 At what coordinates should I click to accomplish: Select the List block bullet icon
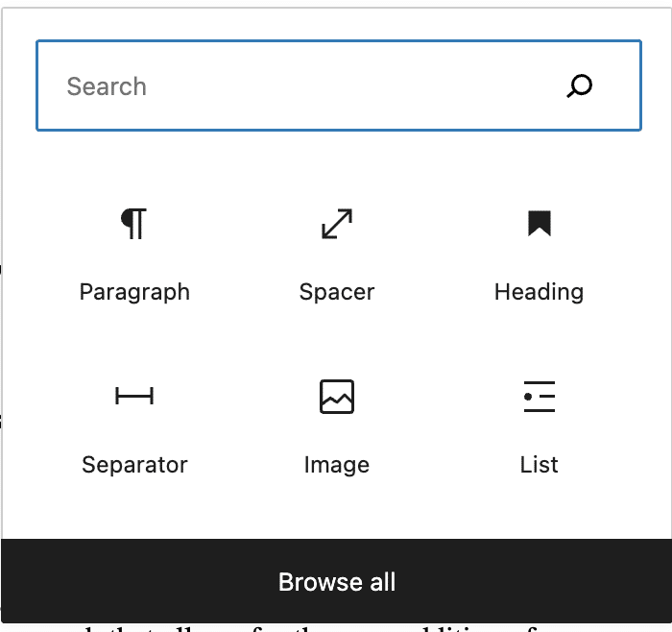pyautogui.click(x=539, y=396)
